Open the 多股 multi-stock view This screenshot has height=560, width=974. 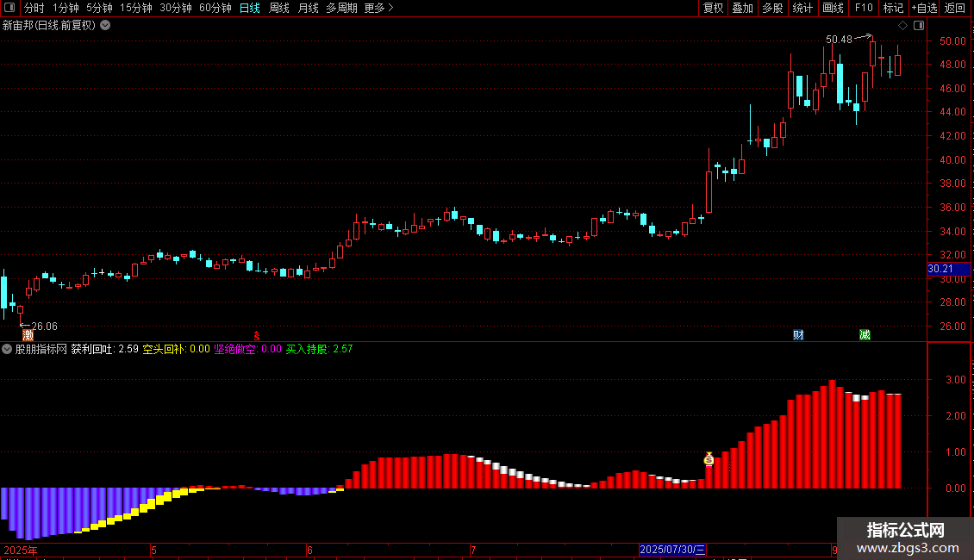tap(773, 8)
